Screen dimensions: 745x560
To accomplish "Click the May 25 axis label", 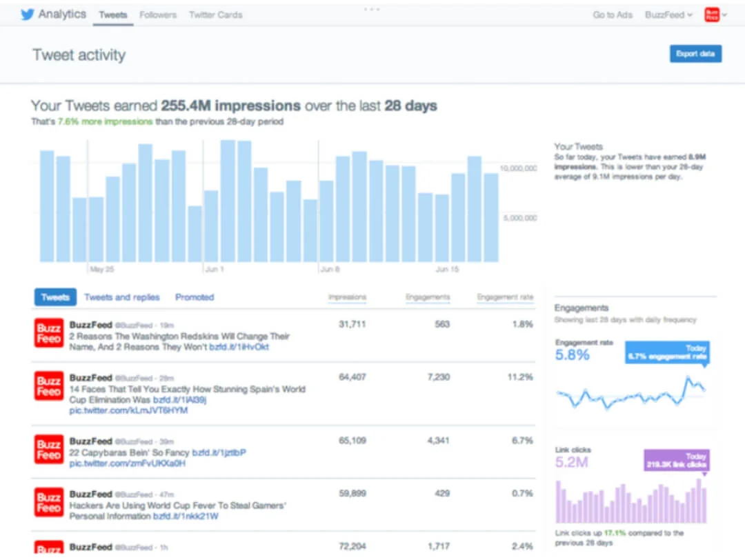I will point(101,270).
